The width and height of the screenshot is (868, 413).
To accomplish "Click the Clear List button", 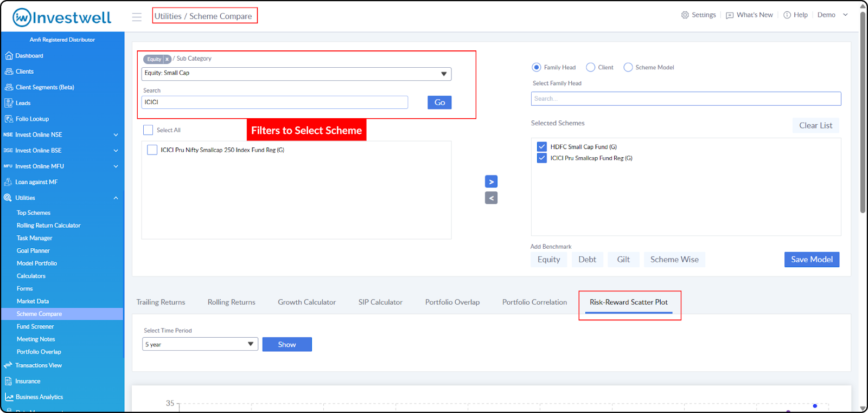I will [x=815, y=125].
